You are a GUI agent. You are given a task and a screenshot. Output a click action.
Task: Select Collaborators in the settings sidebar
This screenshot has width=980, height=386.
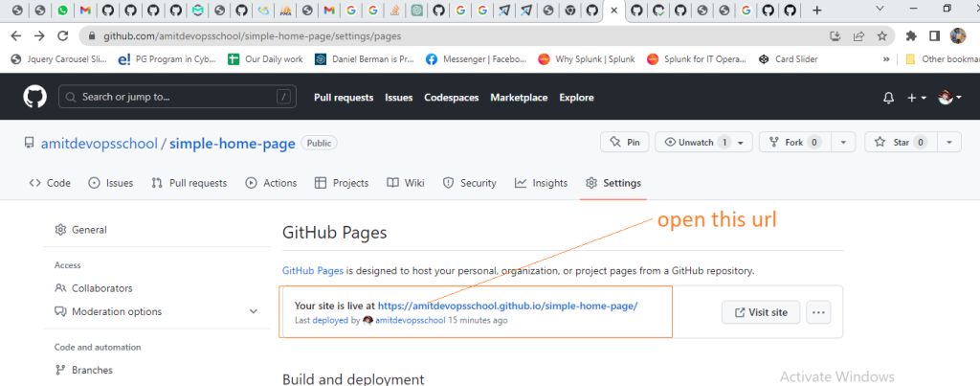coord(101,288)
